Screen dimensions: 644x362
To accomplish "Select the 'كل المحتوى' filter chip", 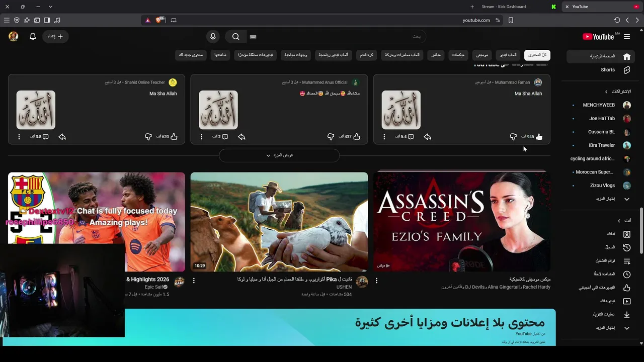I will (537, 55).
